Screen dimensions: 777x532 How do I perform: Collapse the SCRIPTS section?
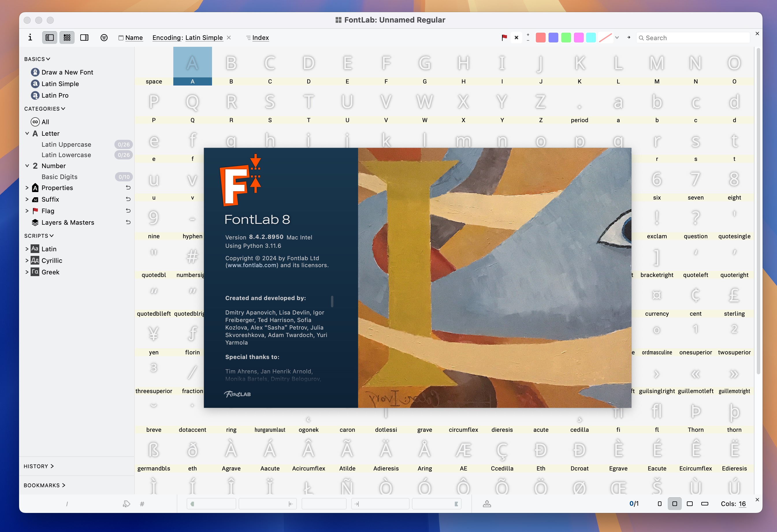[39, 236]
